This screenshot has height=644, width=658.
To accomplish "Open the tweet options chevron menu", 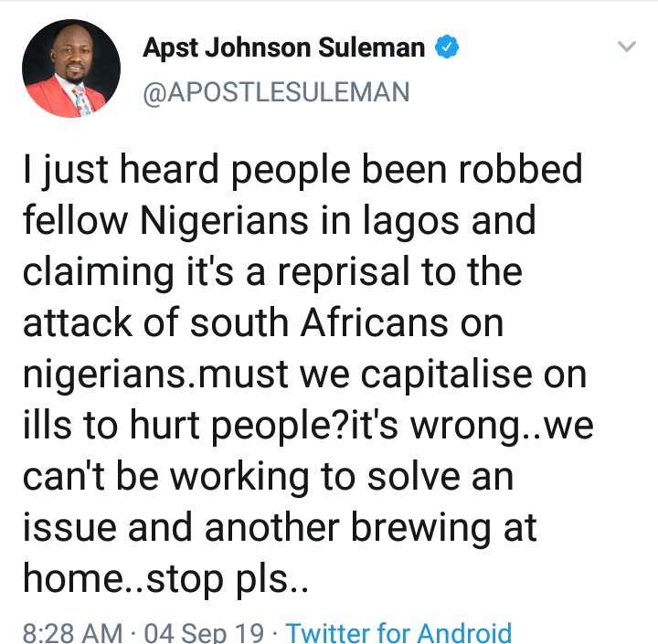I will point(626,48).
